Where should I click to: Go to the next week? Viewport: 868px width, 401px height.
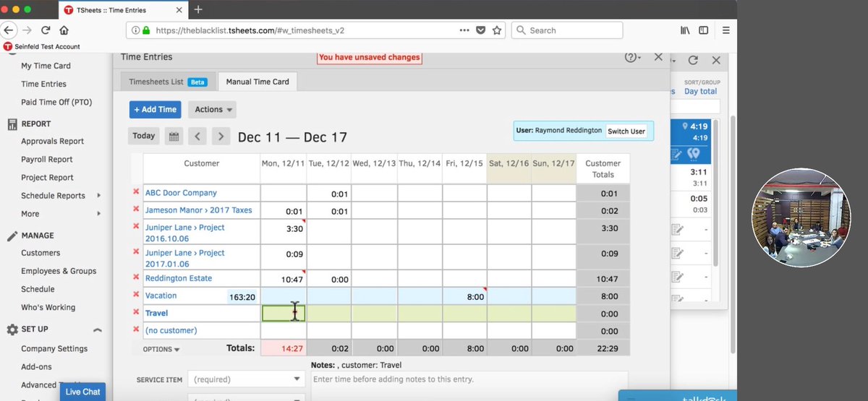(x=221, y=136)
